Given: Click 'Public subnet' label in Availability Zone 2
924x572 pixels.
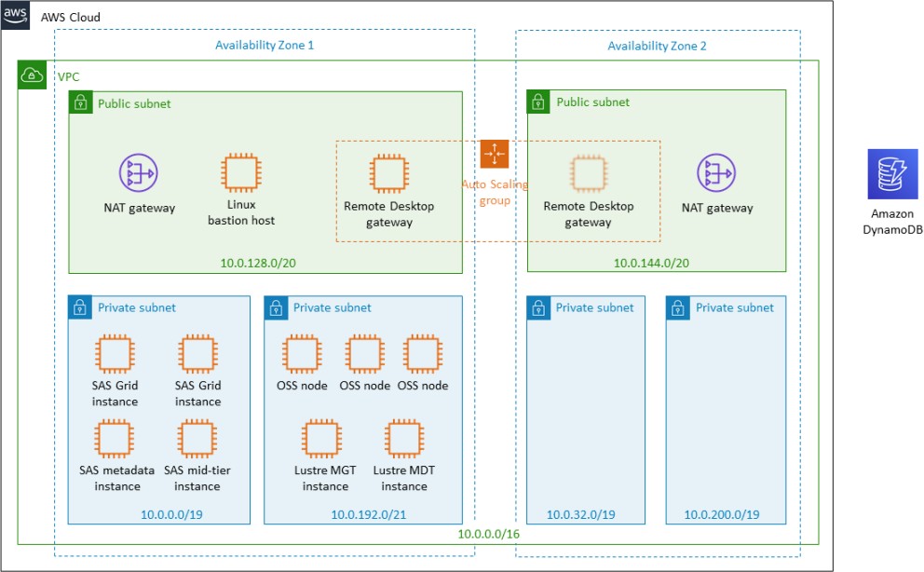Looking at the screenshot, I should pos(592,102).
